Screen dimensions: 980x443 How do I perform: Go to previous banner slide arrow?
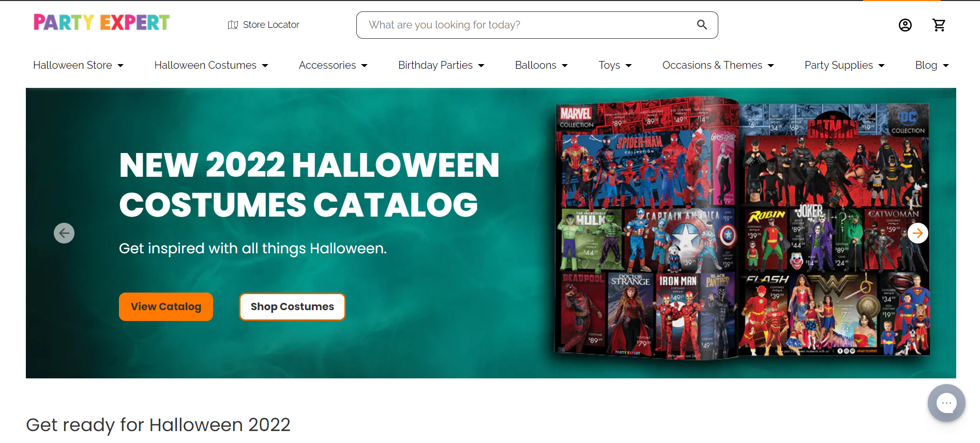pos(64,233)
